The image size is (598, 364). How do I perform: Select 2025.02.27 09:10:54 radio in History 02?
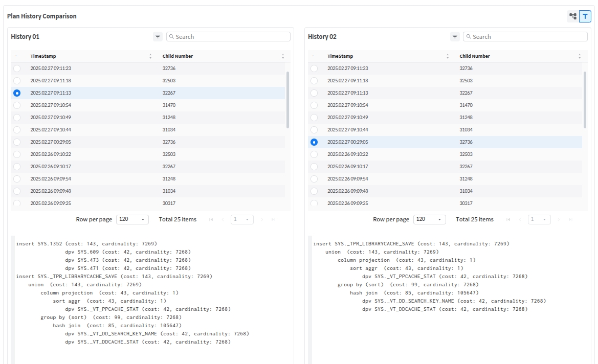point(314,105)
